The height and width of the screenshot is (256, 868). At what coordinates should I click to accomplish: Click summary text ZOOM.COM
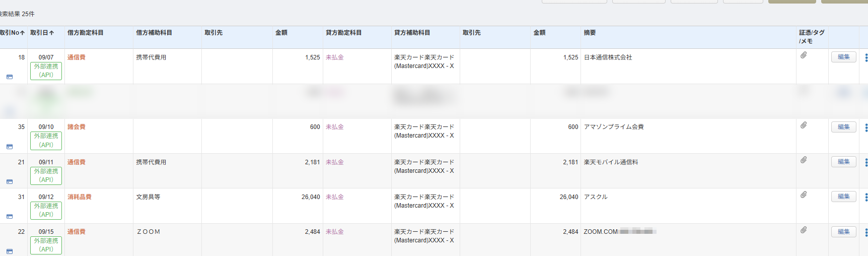[601, 232]
